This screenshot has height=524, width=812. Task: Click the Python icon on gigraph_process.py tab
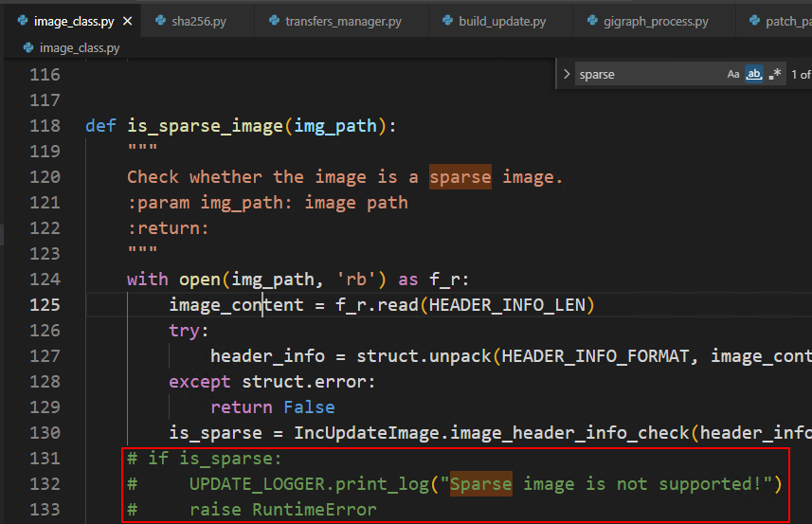pos(592,21)
